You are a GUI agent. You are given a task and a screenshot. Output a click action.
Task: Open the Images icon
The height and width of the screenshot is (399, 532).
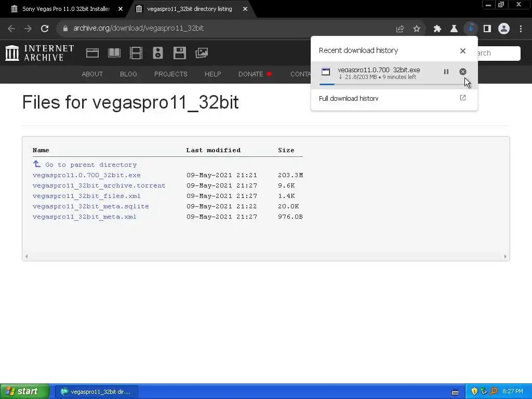pos(202,53)
